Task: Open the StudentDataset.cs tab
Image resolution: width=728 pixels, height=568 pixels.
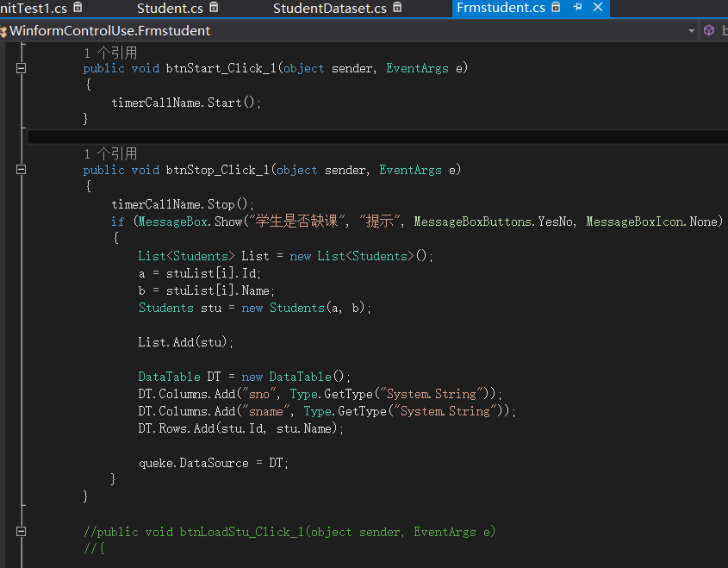Action: pos(330,9)
